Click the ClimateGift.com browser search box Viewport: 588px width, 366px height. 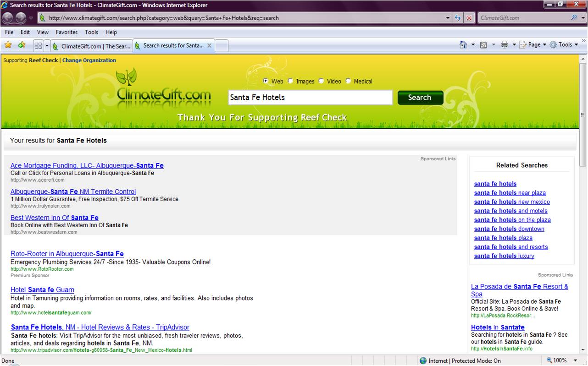click(523, 18)
